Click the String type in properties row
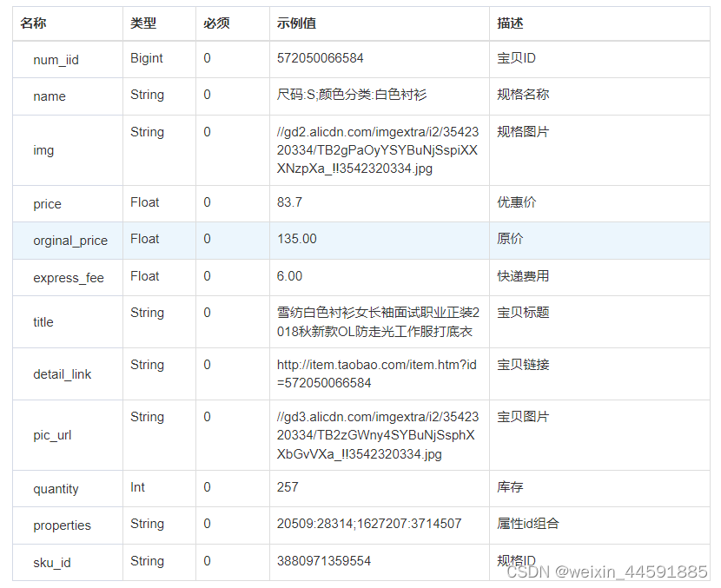 point(147,524)
